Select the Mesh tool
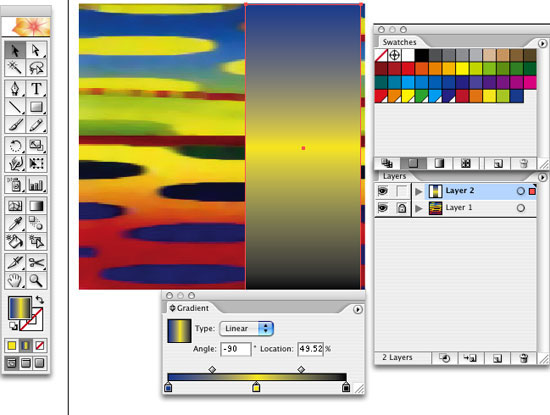This screenshot has width=550, height=415. [x=15, y=206]
